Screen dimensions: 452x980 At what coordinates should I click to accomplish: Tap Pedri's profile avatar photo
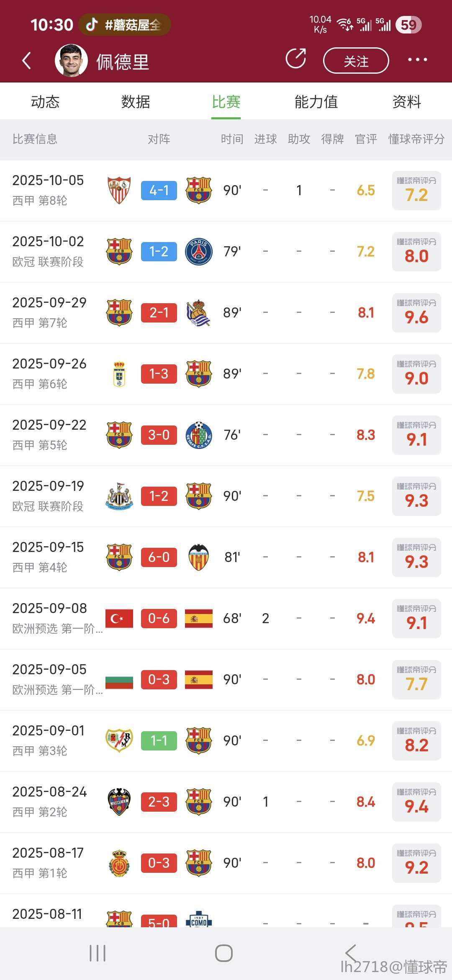[71, 61]
